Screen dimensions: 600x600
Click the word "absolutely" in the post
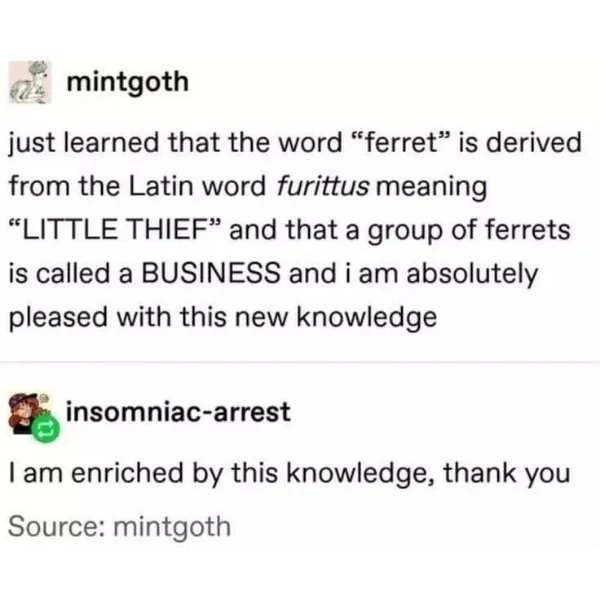[x=473, y=275]
